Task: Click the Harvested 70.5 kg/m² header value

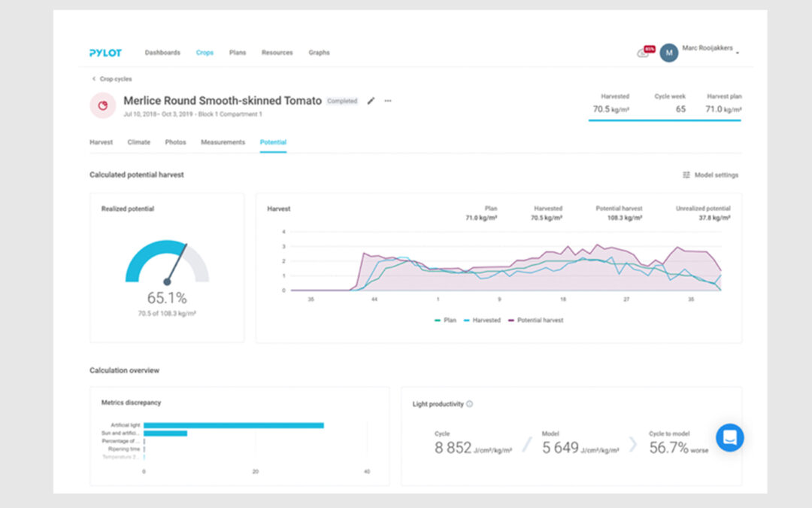Action: [611, 109]
